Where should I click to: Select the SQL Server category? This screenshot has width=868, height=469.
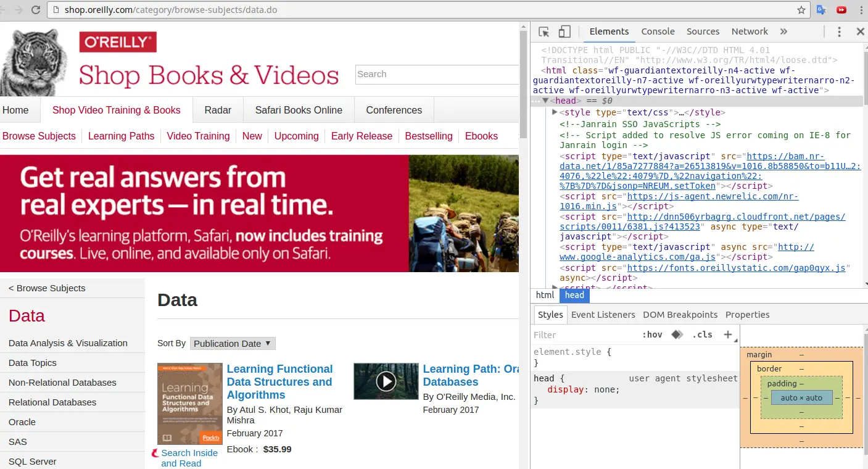click(33, 462)
